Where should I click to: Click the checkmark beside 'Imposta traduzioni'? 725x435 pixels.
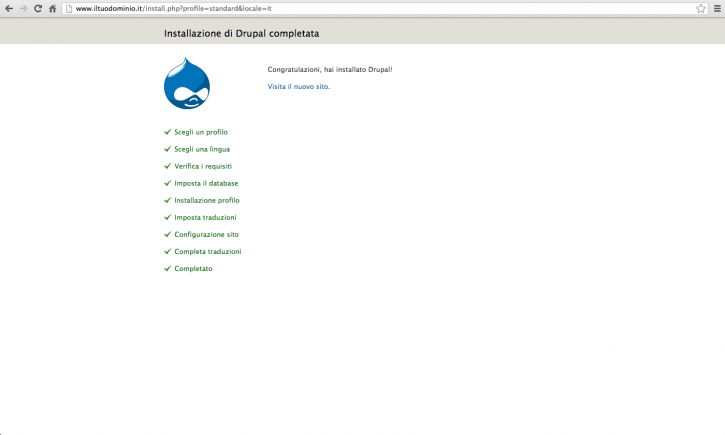point(167,217)
